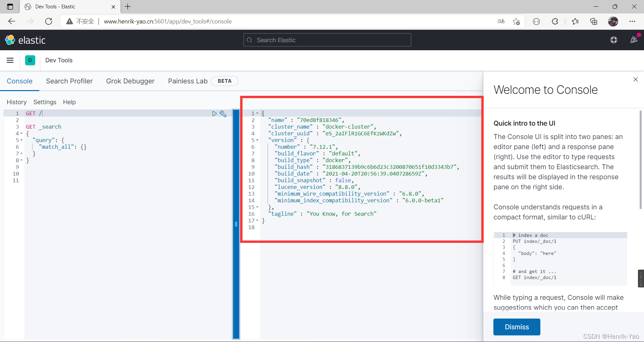Open the help menu lifebuoy icon
Viewport: 644px width, 342px height.
click(614, 40)
